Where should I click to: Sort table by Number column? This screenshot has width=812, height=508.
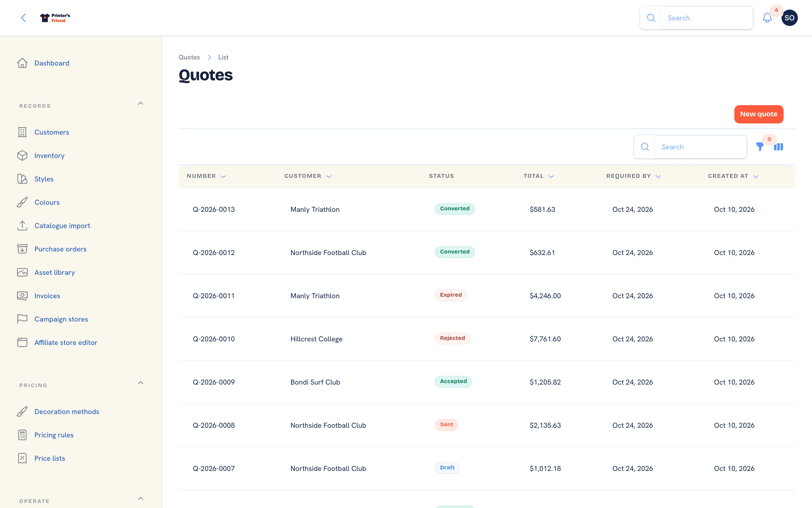206,176
